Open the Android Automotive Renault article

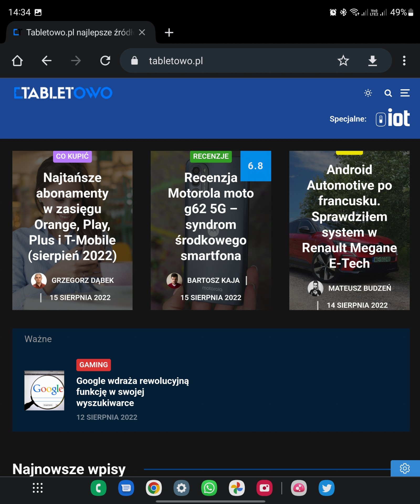(349, 217)
